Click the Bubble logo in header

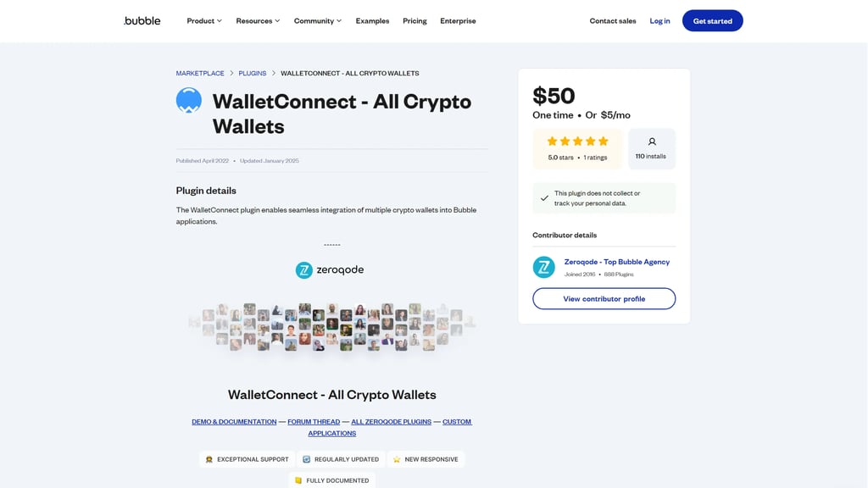pyautogui.click(x=142, y=20)
